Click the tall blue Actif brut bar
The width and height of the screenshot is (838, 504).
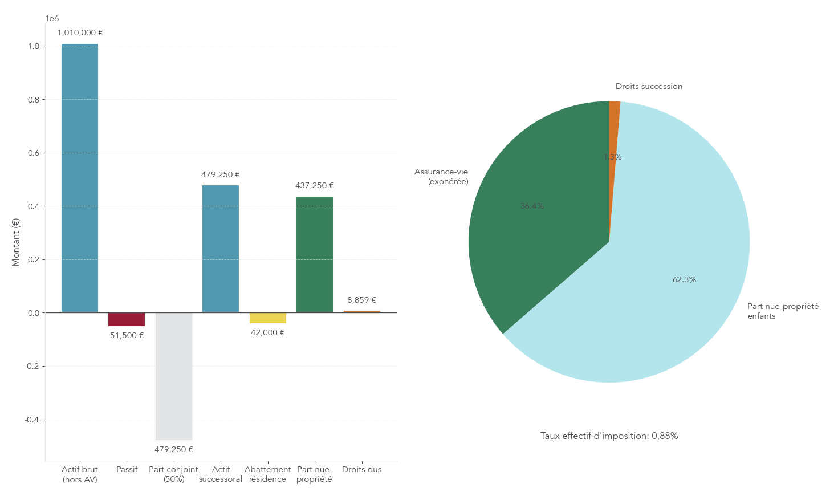click(x=80, y=178)
